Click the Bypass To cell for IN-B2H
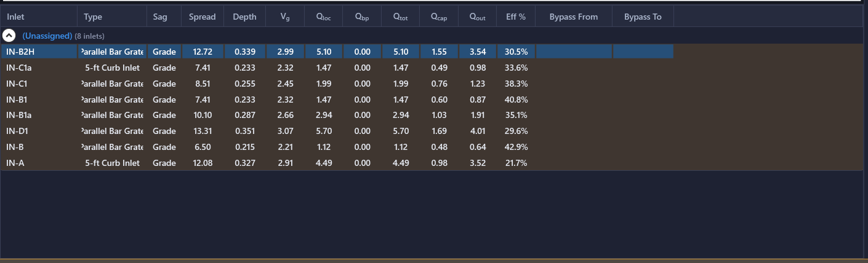868x263 pixels. 643,52
